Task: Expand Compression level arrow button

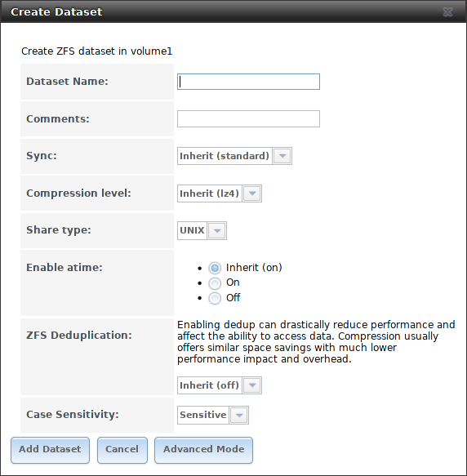Action: point(252,194)
